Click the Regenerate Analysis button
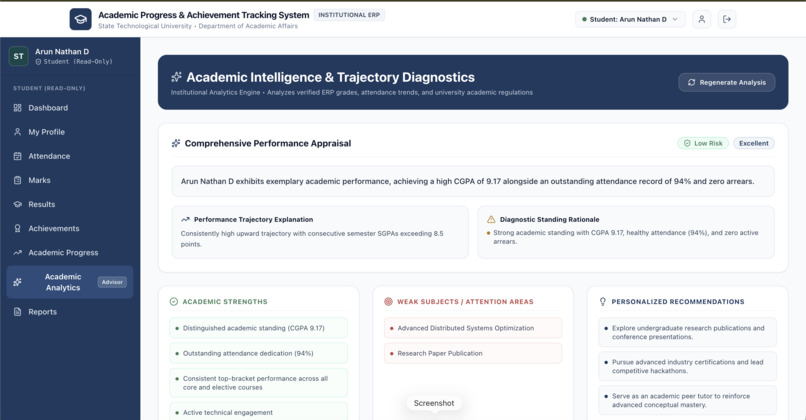Screen dimensions: 806x420 pos(727,82)
